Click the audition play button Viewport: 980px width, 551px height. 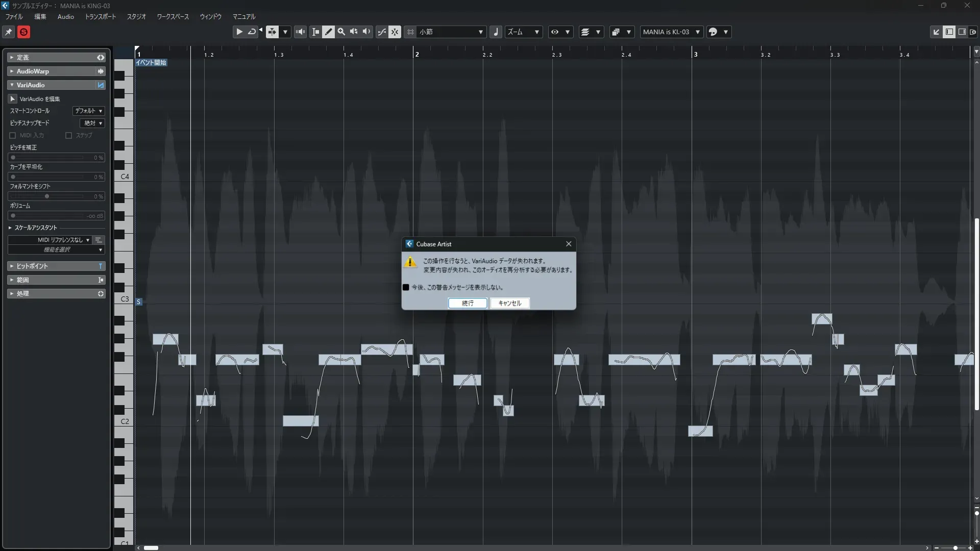tap(239, 32)
